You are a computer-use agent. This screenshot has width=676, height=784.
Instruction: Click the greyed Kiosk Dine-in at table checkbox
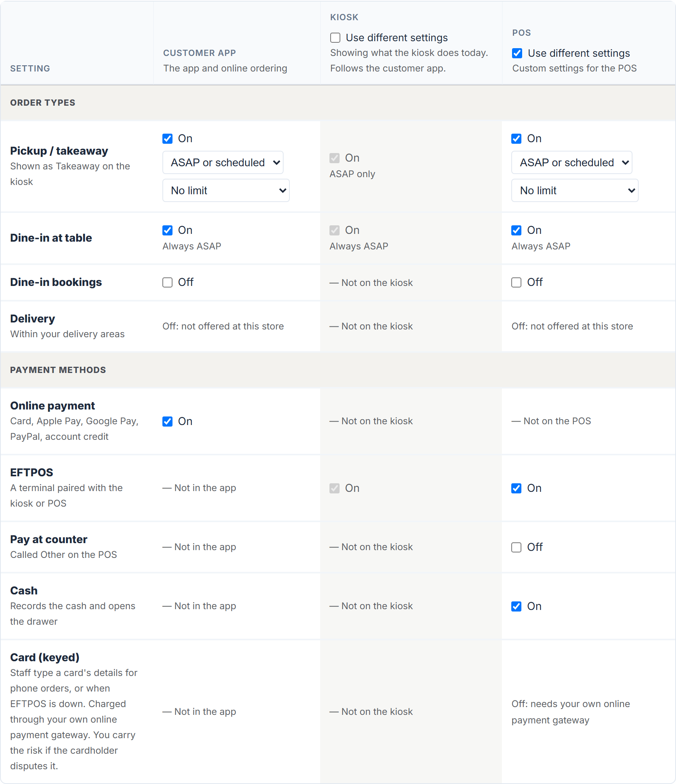335,230
